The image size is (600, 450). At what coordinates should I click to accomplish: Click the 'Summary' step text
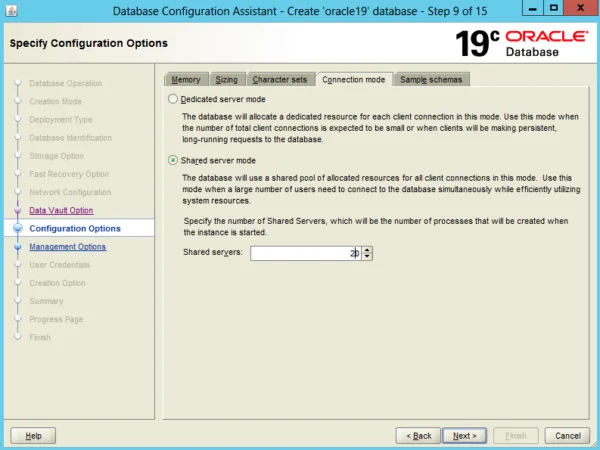pos(46,301)
